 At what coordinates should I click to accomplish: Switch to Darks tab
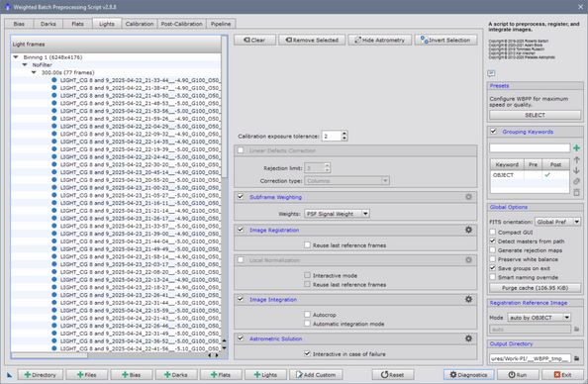pos(48,24)
